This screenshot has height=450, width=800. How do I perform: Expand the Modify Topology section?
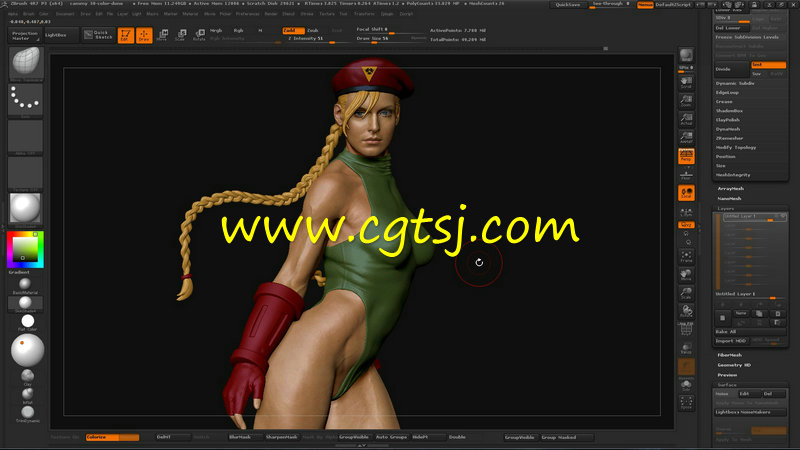(736, 147)
